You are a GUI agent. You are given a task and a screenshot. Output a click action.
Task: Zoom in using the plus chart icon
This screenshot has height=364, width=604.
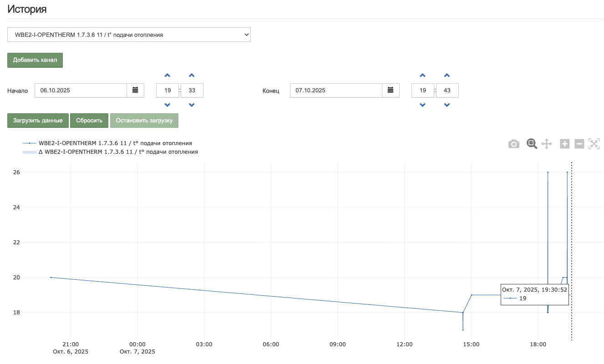click(565, 144)
